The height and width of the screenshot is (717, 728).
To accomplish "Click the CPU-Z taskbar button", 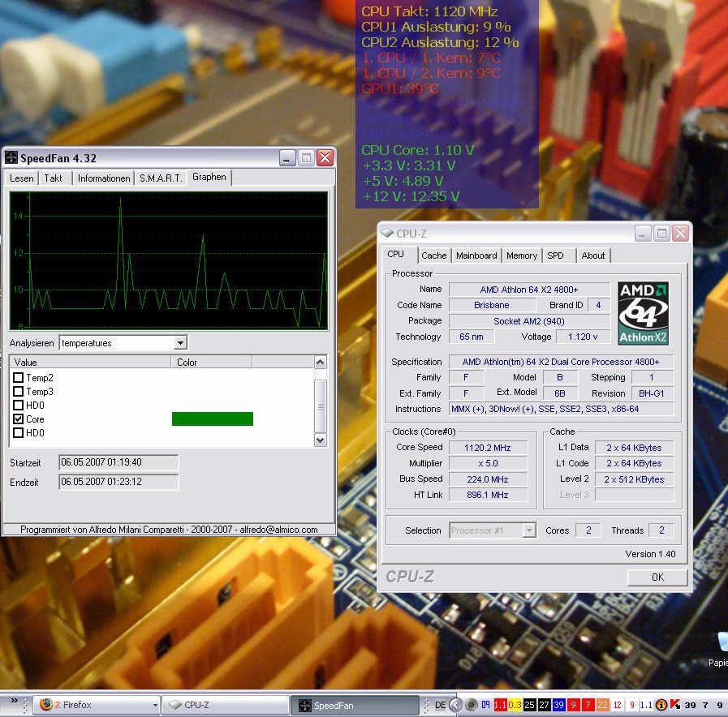I will [x=225, y=705].
